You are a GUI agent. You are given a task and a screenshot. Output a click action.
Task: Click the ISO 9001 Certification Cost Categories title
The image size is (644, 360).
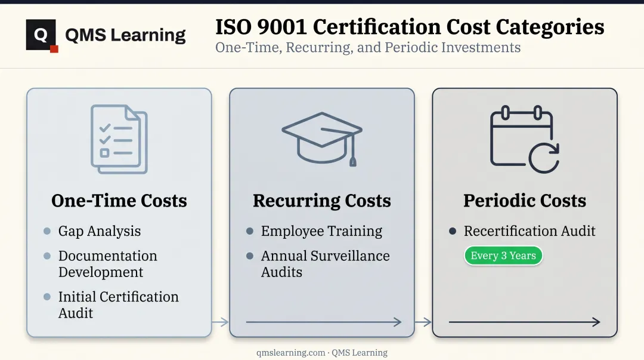pos(410,27)
